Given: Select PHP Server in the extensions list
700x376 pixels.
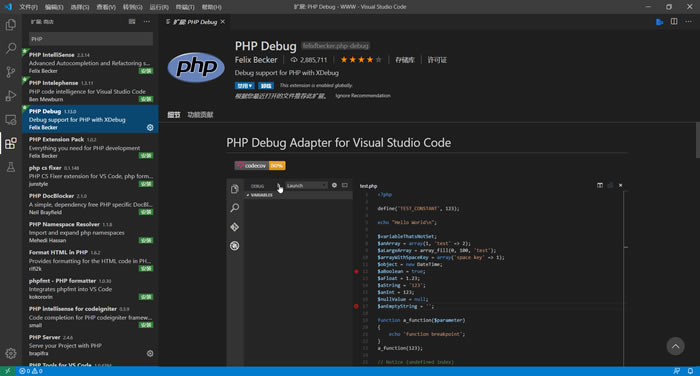Looking at the screenshot, I should coord(90,345).
